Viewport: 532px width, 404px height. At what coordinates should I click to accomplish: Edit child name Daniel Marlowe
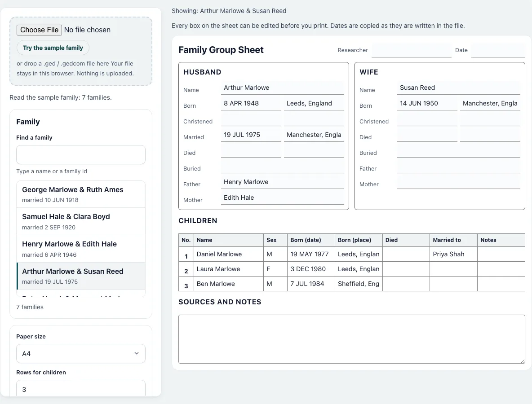click(x=229, y=254)
